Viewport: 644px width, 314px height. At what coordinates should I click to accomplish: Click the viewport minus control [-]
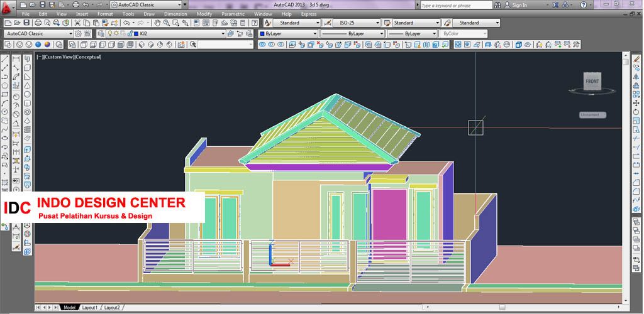click(x=38, y=57)
